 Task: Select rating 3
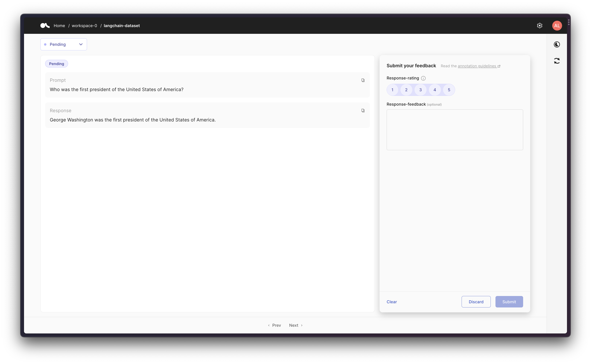[421, 90]
